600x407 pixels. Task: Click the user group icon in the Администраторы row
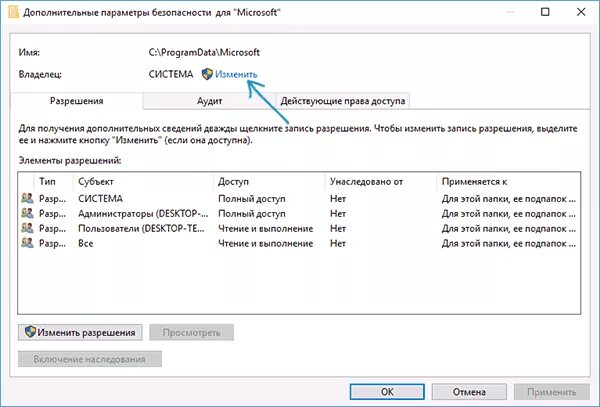27,213
